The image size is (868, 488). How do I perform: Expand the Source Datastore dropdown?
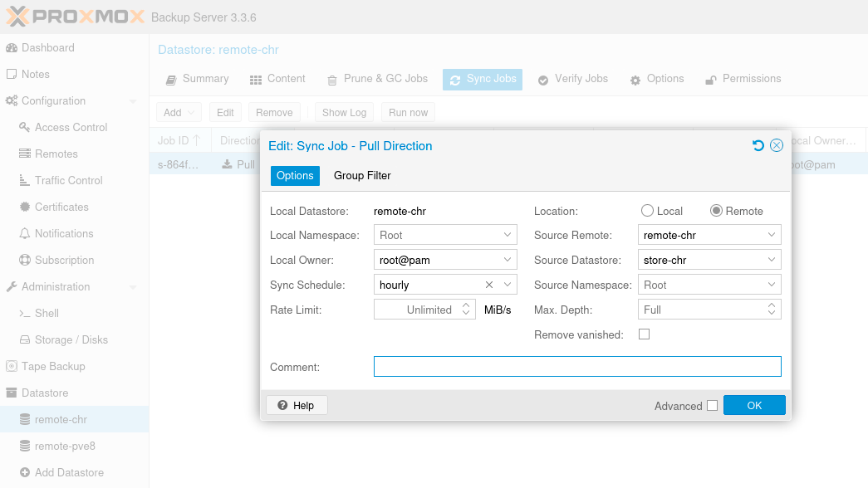tap(772, 260)
